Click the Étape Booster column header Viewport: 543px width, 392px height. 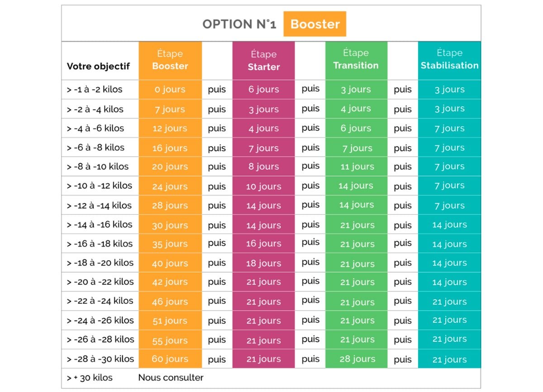[170, 60]
